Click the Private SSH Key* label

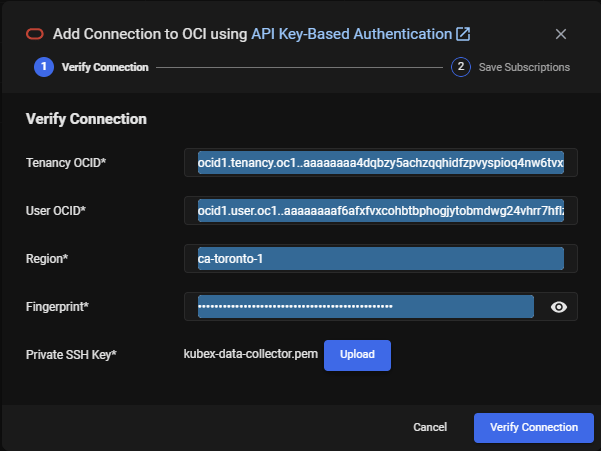pos(71,355)
